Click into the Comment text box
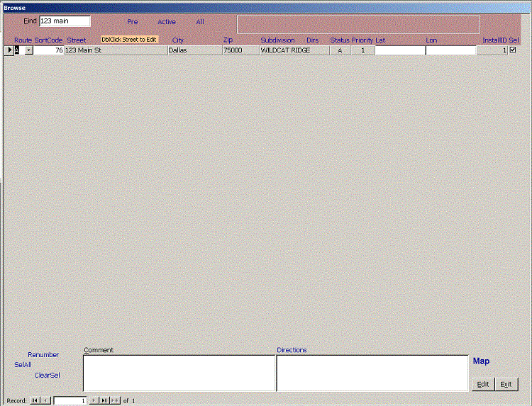This screenshot has height=406, width=532. pos(179,373)
